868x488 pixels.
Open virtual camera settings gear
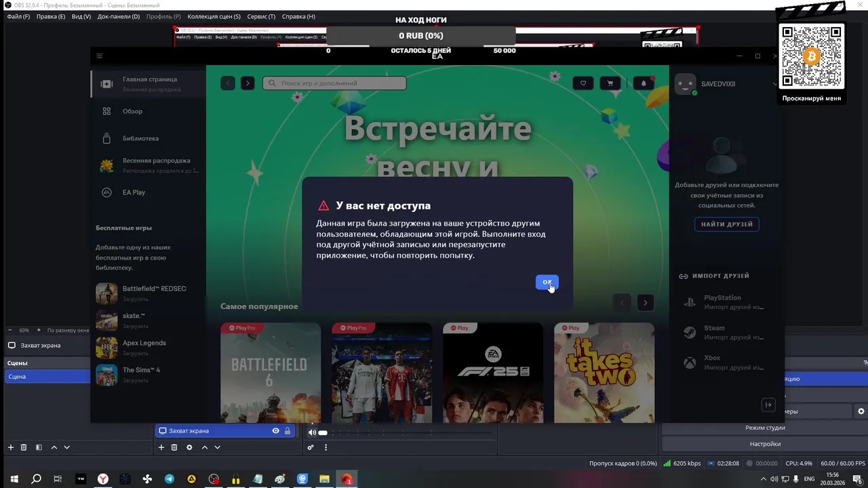[861, 411]
